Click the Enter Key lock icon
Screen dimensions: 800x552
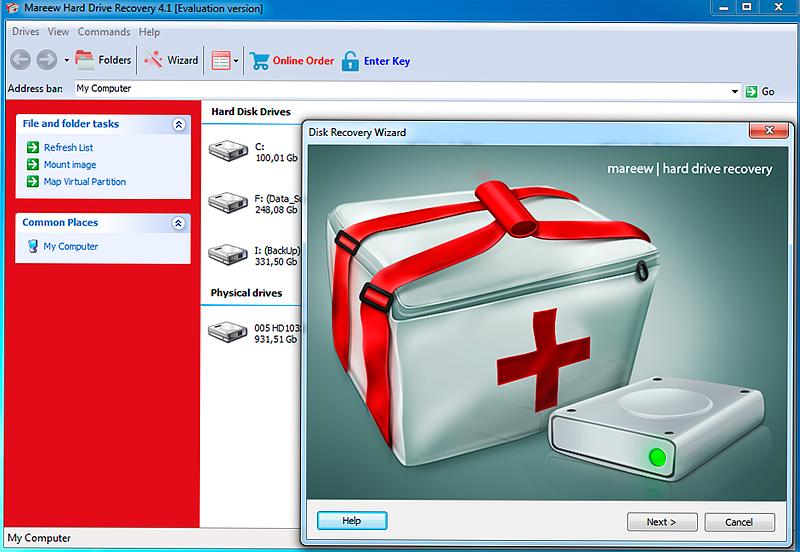tap(350, 61)
